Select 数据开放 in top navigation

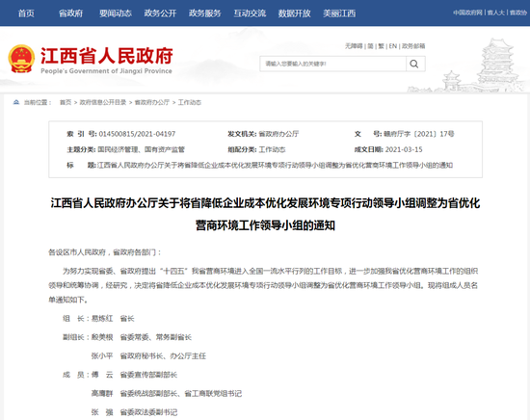tap(295, 13)
